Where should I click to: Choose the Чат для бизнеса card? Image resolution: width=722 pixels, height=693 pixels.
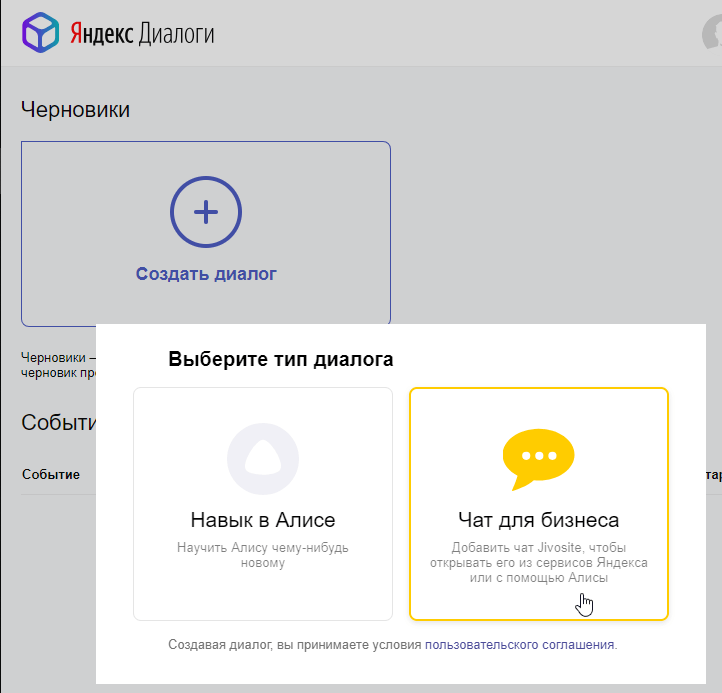pyautogui.click(x=539, y=504)
